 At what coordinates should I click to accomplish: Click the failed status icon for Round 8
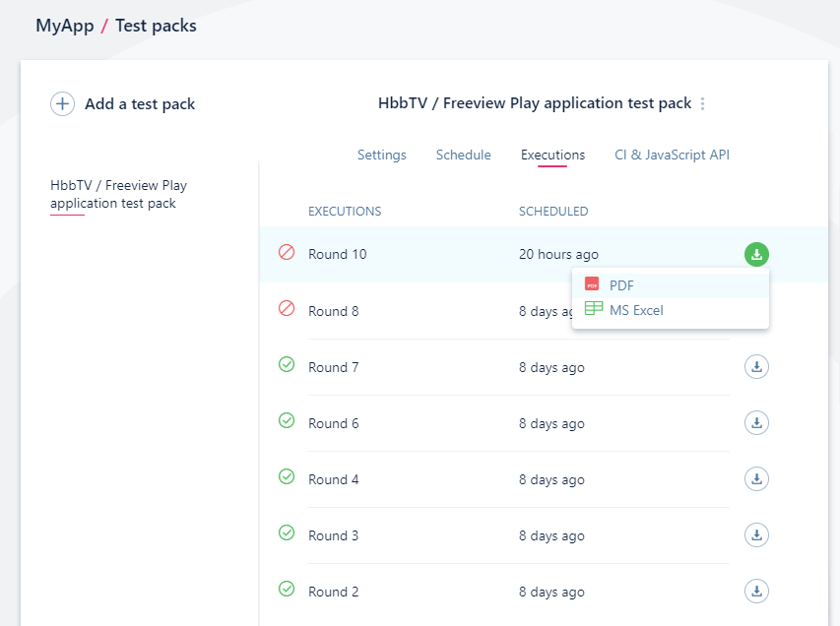[287, 308]
